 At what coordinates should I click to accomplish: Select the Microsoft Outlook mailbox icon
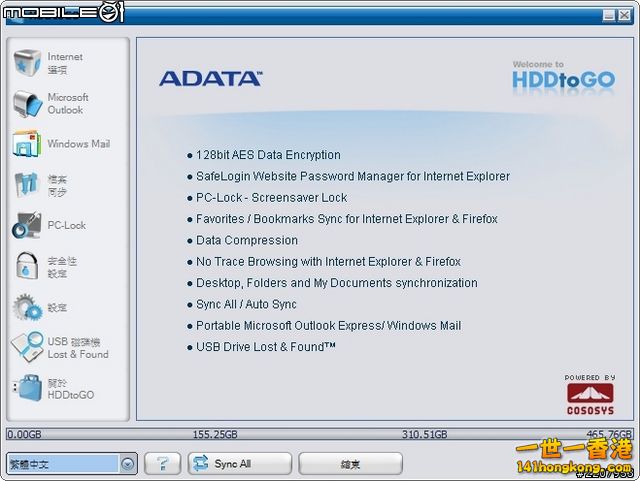pyautogui.click(x=28, y=104)
